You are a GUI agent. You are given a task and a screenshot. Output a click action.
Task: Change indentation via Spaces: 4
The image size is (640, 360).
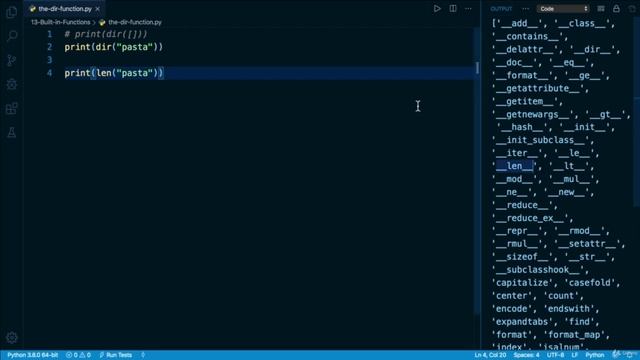coord(527,355)
